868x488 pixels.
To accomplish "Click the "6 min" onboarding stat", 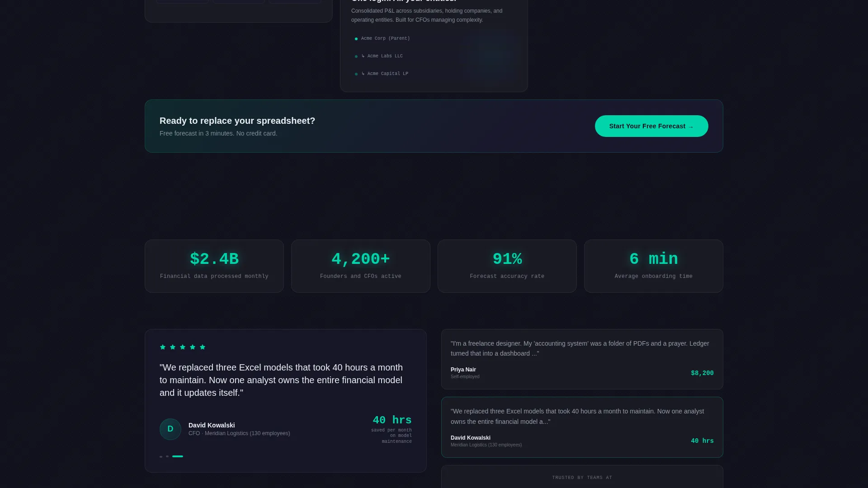I will pyautogui.click(x=654, y=259).
